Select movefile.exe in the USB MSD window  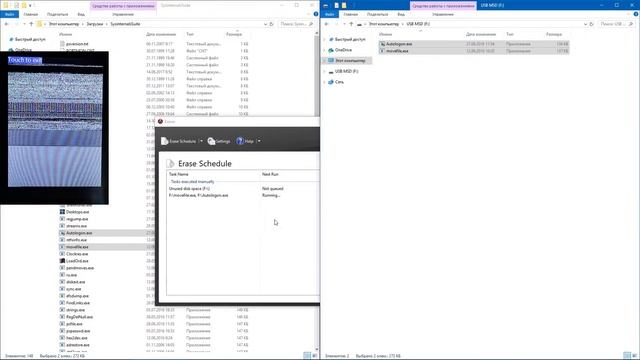point(474,51)
